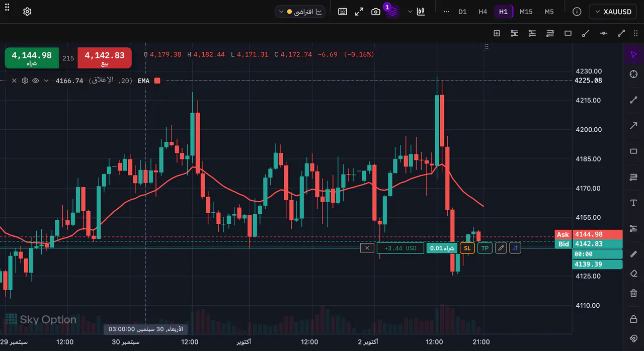Click the red EMA color swatch
This screenshot has width=644, height=351.
click(157, 80)
